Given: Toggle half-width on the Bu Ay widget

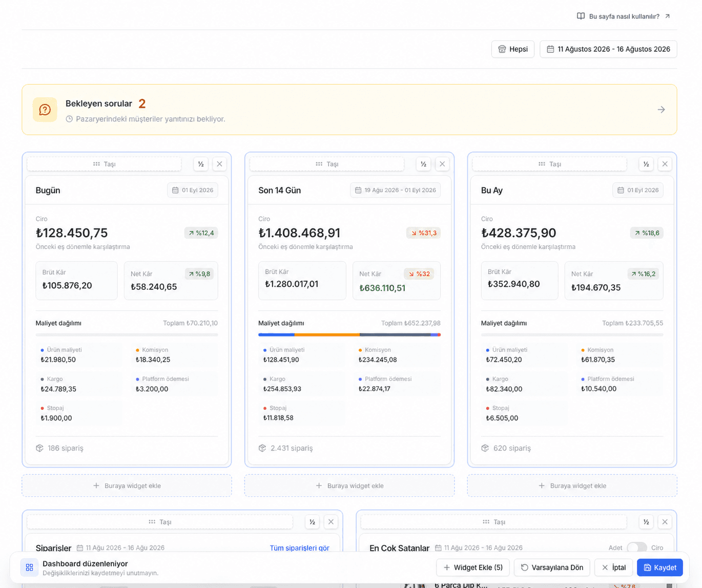Looking at the screenshot, I should [646, 164].
